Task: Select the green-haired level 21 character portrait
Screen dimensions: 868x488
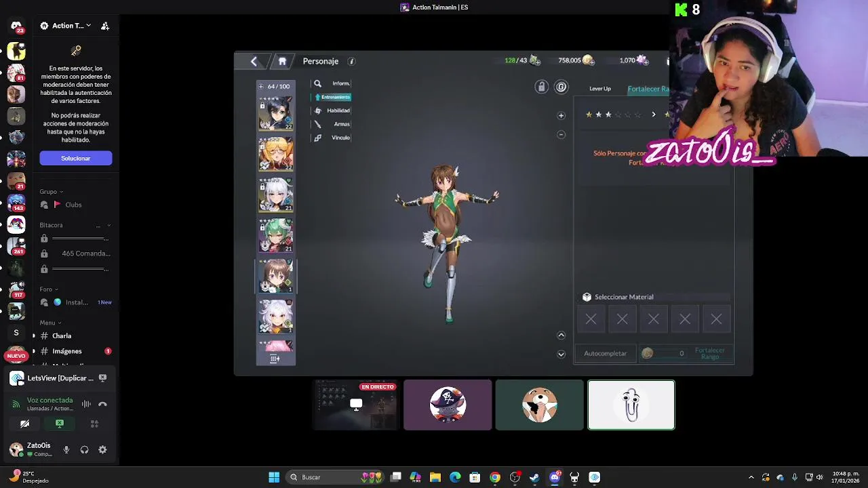Action: (275, 235)
